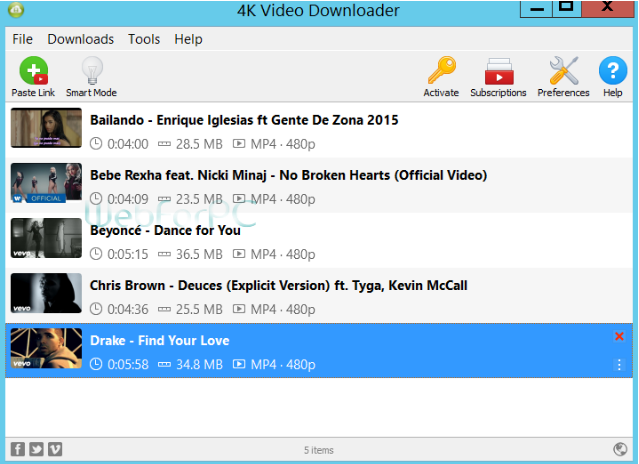Open the Tools menu
The image size is (639, 464).
click(x=144, y=39)
